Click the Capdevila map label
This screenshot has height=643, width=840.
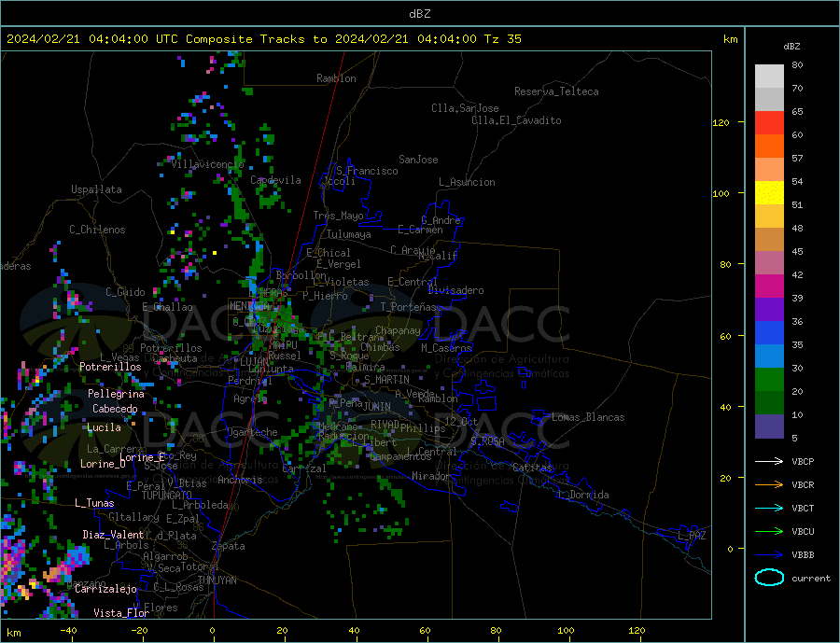click(276, 180)
